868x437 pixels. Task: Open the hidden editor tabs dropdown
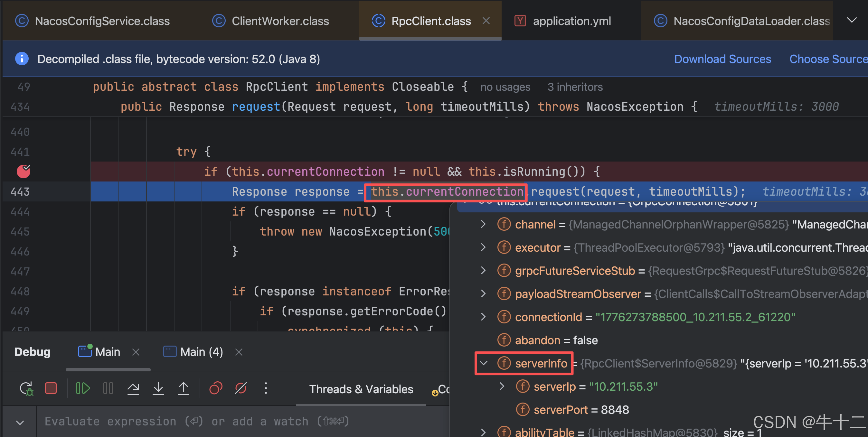pos(852,21)
